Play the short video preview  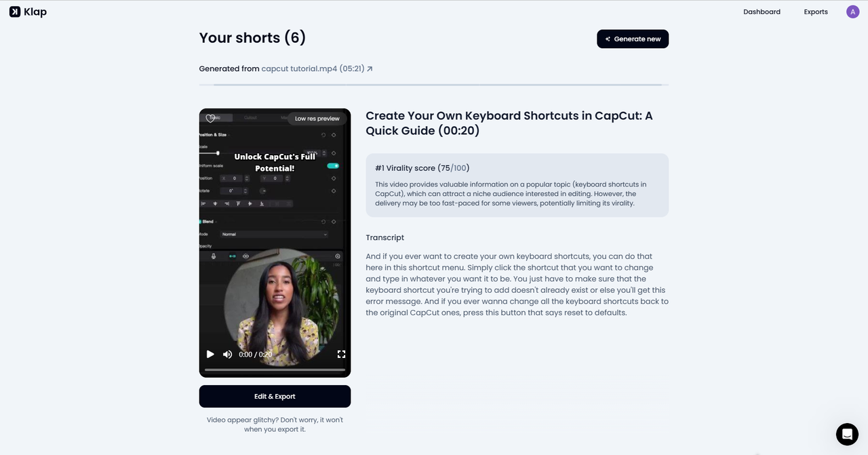point(210,354)
